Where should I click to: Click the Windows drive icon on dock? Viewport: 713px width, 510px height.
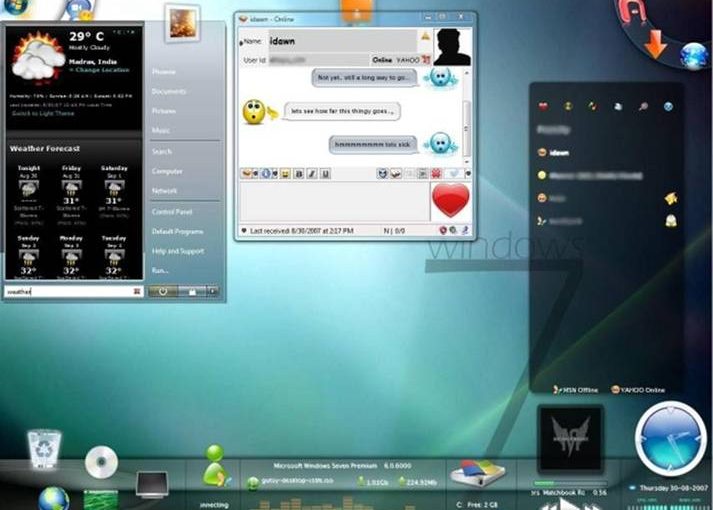477,473
